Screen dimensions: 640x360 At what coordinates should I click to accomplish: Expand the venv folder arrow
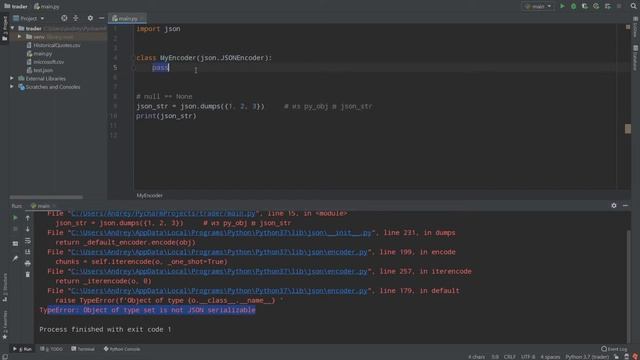(x=19, y=37)
